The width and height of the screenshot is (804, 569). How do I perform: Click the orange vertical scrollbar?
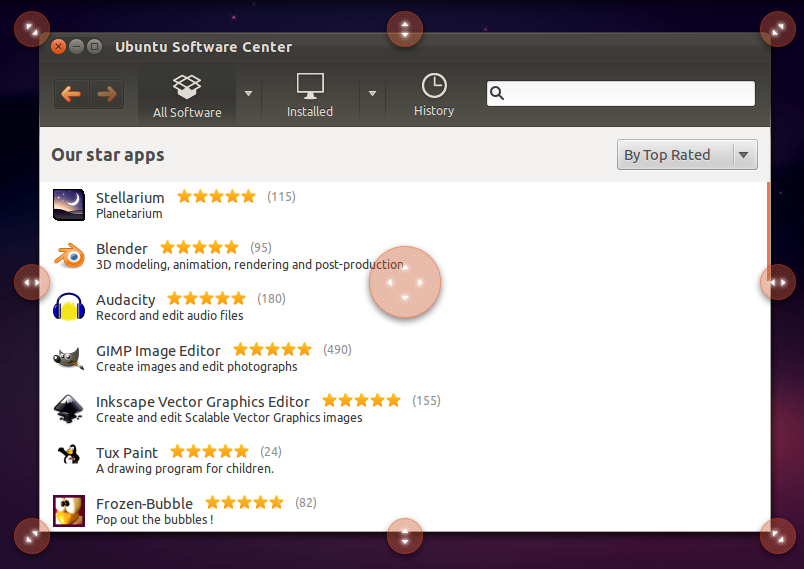click(768, 231)
